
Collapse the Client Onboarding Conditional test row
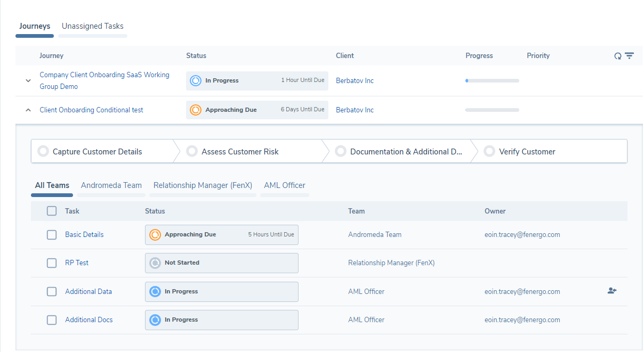click(x=28, y=110)
